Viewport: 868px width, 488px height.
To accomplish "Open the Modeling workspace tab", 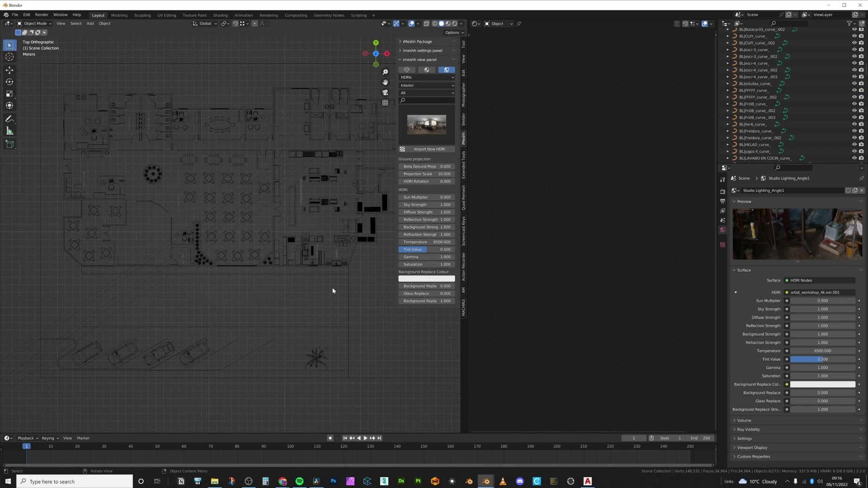I will tap(119, 15).
